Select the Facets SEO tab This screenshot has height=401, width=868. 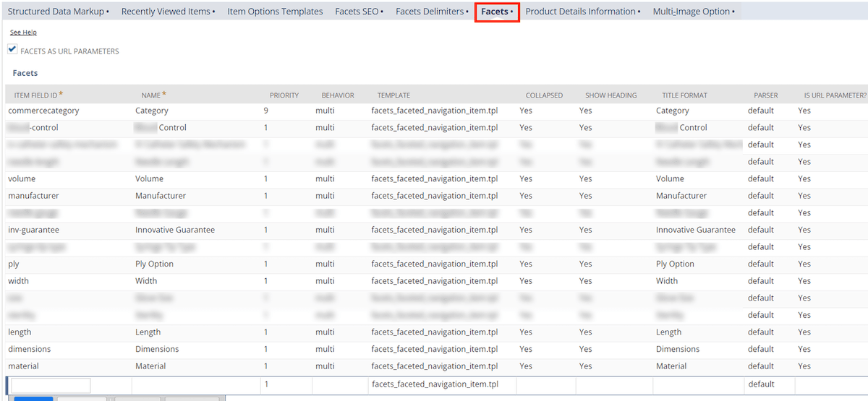pyautogui.click(x=359, y=12)
